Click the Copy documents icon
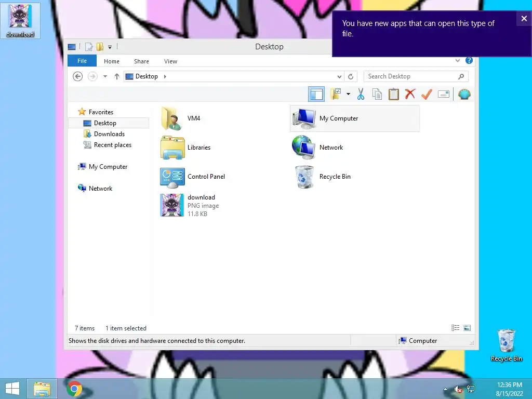This screenshot has width=532, height=399. pos(377,94)
